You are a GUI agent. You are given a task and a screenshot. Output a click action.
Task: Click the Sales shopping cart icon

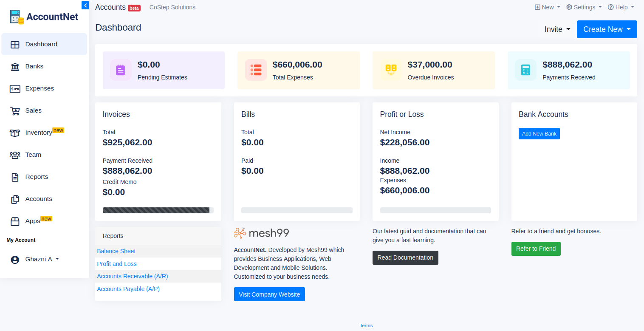pos(15,110)
